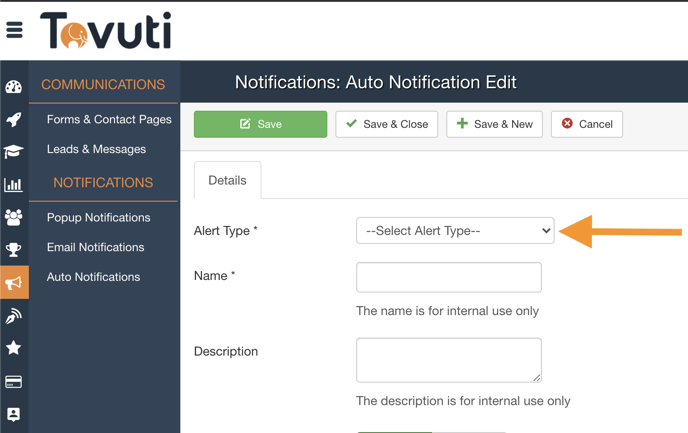The height and width of the screenshot is (433, 688).
Task: Go to Leads & Messages
Action: coord(96,149)
